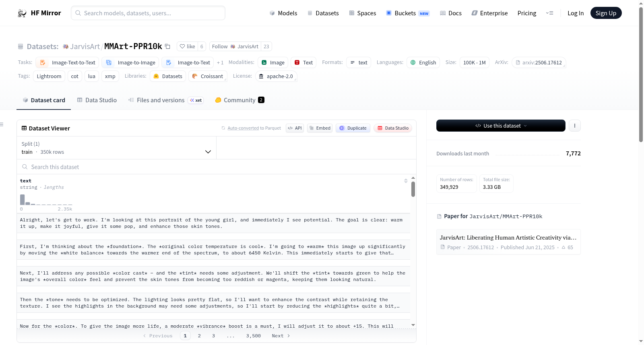Viewport: 644px width, 345px height.
Task: Copy dataset name with copy icon
Action: [167, 46]
